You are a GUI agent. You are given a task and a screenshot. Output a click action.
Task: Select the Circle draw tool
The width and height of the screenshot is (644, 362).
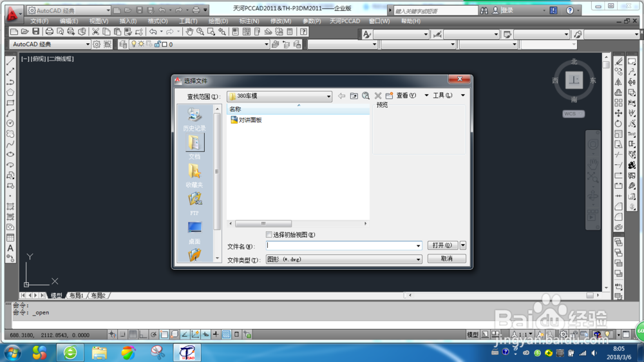click(11, 123)
